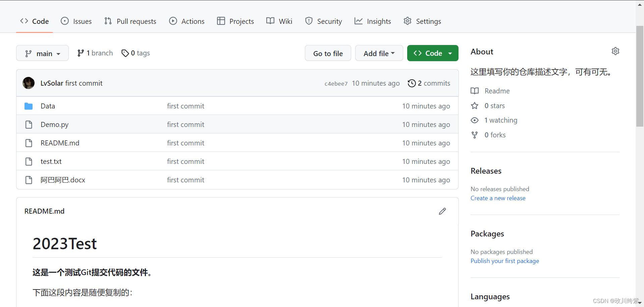Click the LvSolar user avatar
644x307 pixels.
[29, 83]
